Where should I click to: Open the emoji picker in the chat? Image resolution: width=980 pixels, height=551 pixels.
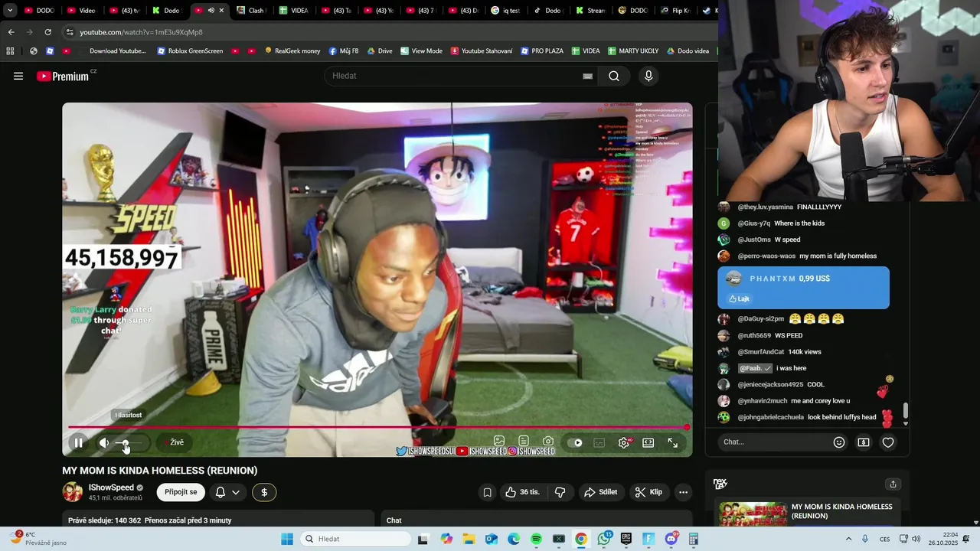839,442
